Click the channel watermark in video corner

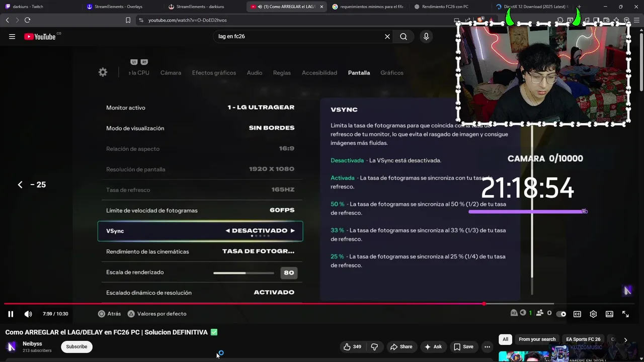click(x=627, y=291)
